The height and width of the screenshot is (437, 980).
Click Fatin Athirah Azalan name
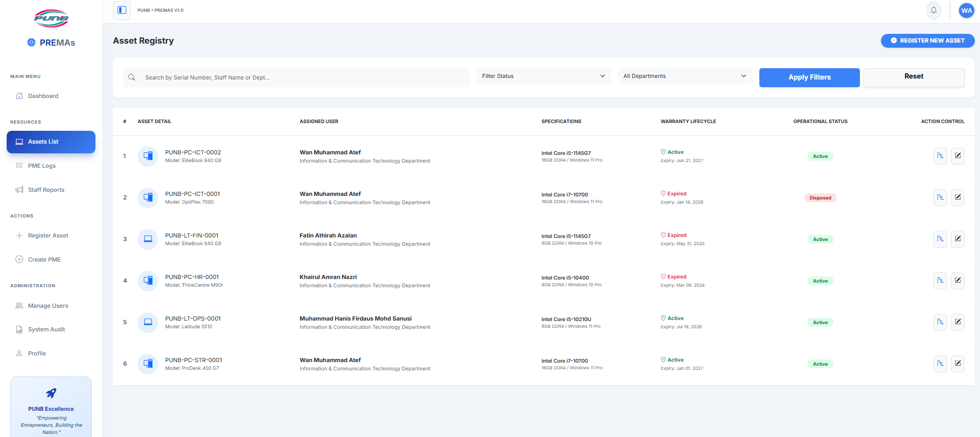[x=328, y=235]
